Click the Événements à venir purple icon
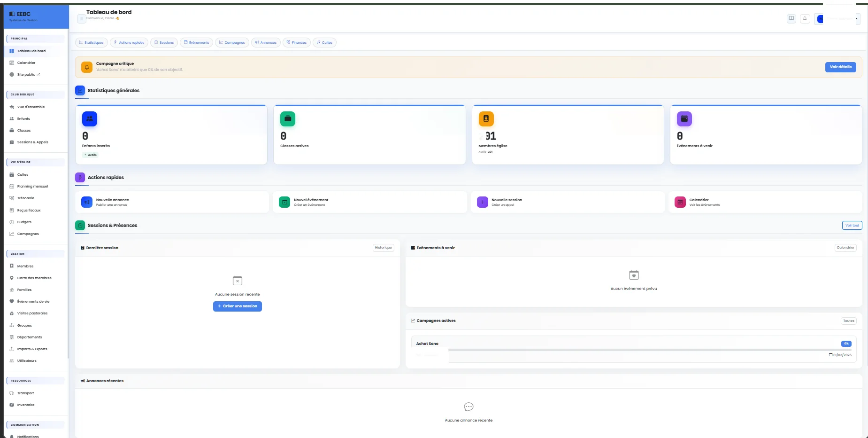The height and width of the screenshot is (438, 868). point(684,119)
